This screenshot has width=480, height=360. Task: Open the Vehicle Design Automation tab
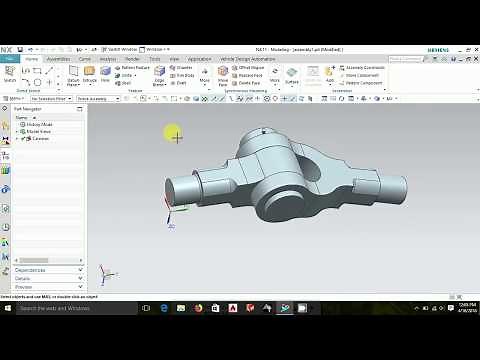[x=247, y=59]
